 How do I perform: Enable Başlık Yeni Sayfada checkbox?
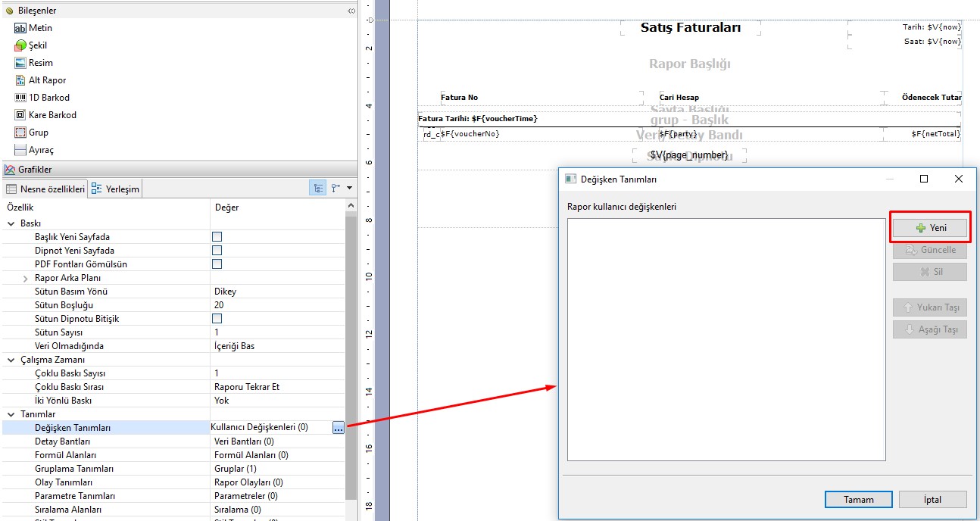[217, 237]
